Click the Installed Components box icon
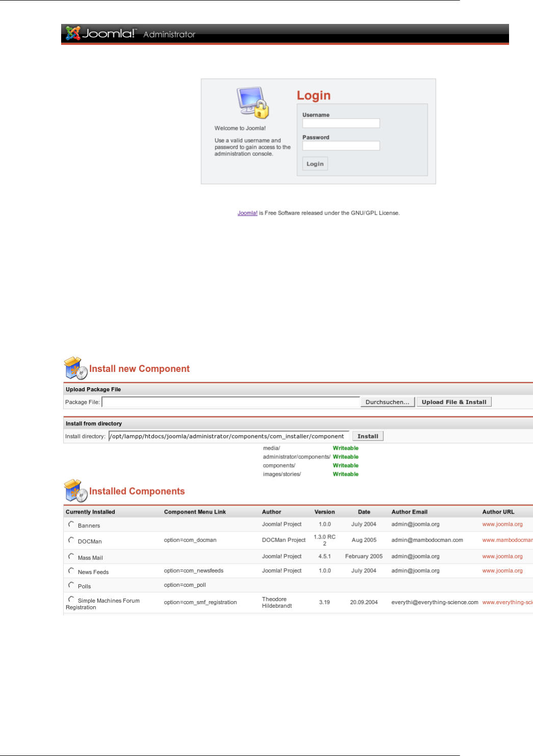 [x=75, y=491]
